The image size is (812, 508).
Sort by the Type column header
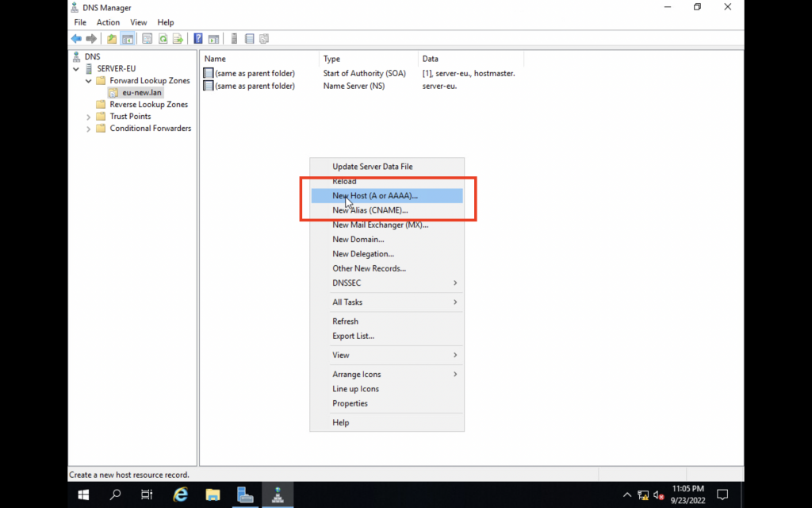point(368,59)
